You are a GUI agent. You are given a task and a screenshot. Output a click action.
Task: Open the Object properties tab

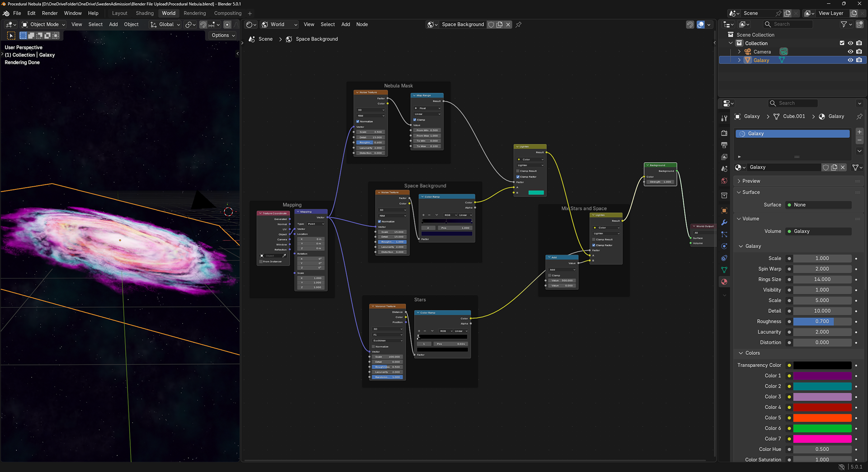pyautogui.click(x=724, y=211)
